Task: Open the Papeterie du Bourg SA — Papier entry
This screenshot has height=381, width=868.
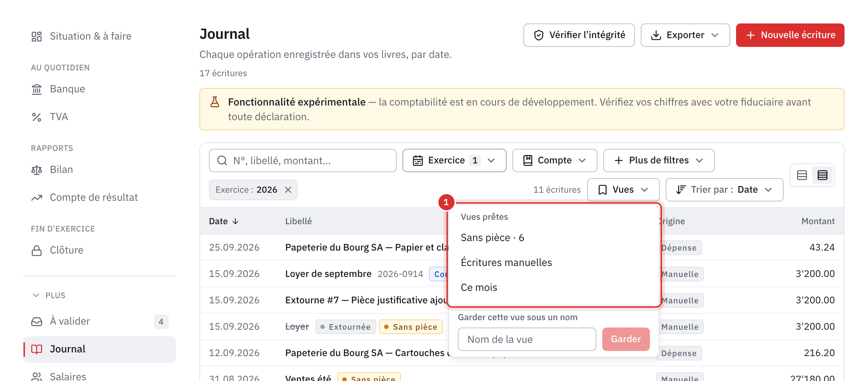Action: point(367,248)
